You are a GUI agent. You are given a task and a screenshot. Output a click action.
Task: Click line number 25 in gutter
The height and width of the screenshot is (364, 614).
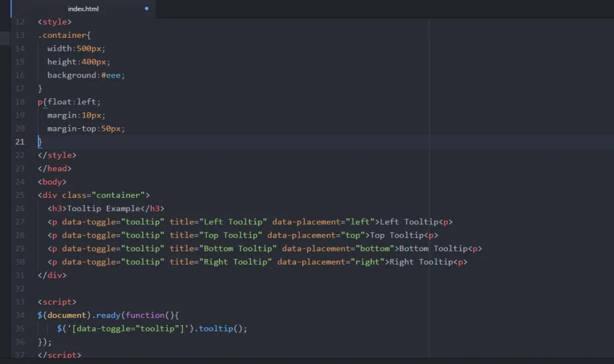[x=20, y=195]
